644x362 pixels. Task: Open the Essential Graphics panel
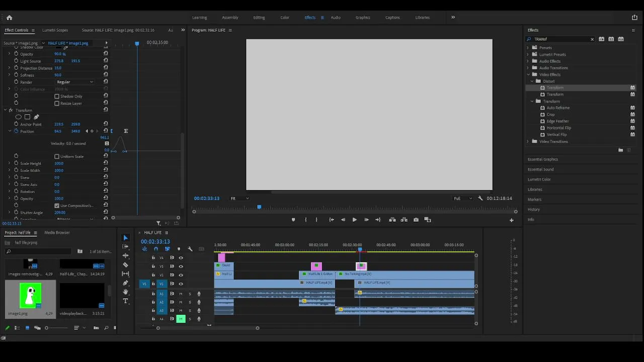click(x=543, y=159)
